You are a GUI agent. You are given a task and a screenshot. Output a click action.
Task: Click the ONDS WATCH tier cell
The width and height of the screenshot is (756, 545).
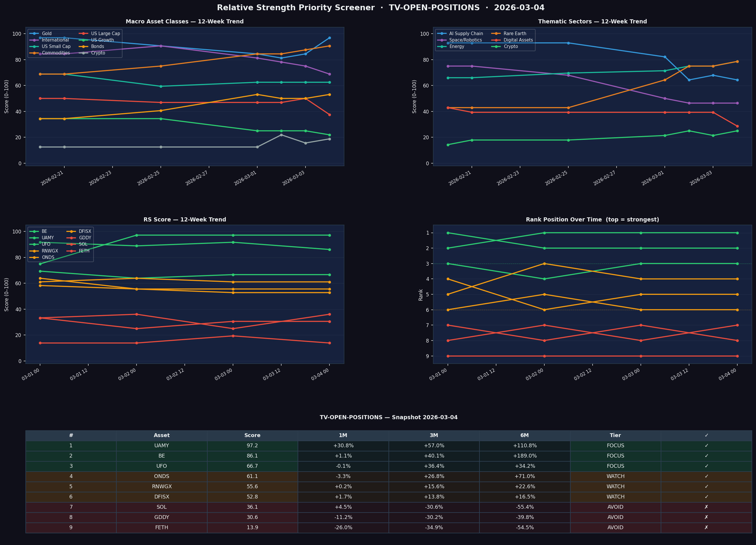tap(615, 476)
